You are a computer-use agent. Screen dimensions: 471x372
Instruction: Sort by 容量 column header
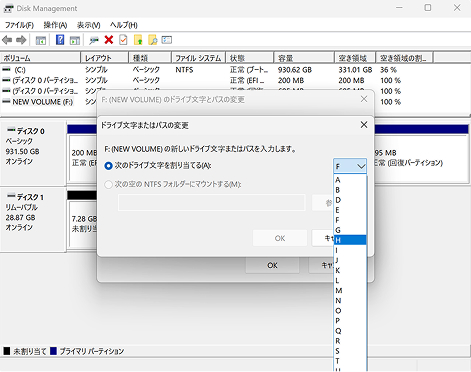coord(304,58)
